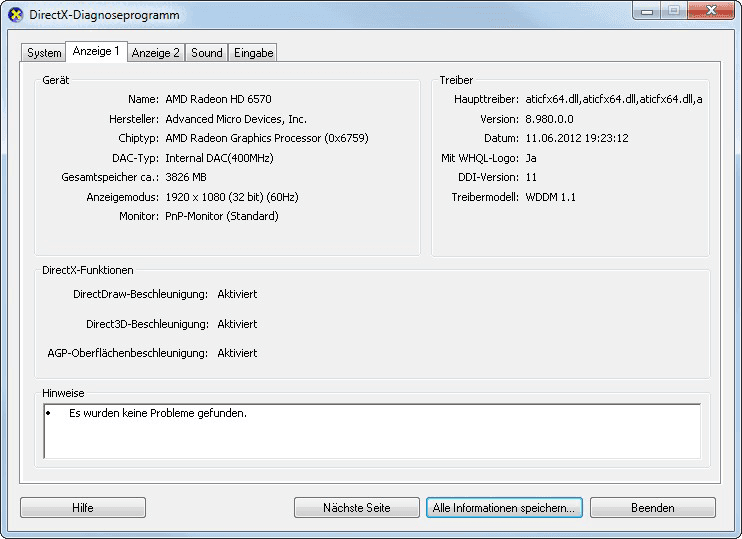Viewport: 742px width, 539px height.
Task: Click the Beenden button
Action: point(653,508)
